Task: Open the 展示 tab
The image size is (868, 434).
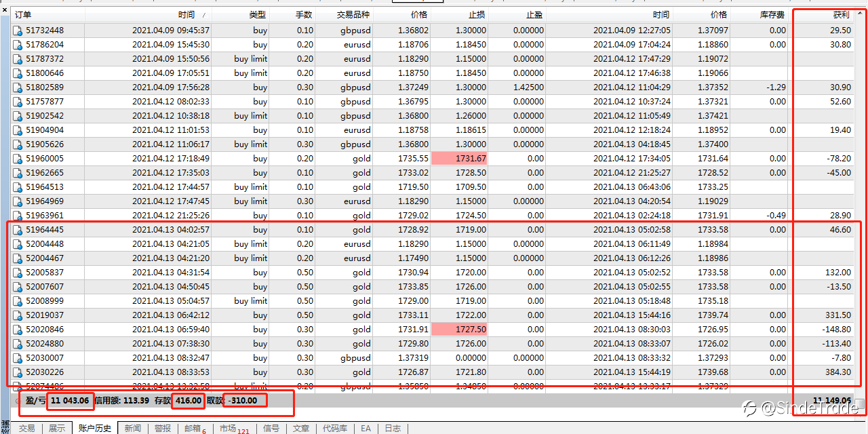Action: (57, 429)
